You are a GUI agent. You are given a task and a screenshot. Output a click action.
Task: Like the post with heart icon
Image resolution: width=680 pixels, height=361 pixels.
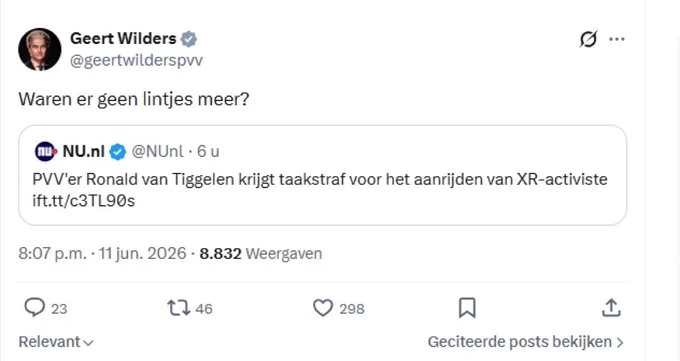coord(323,308)
